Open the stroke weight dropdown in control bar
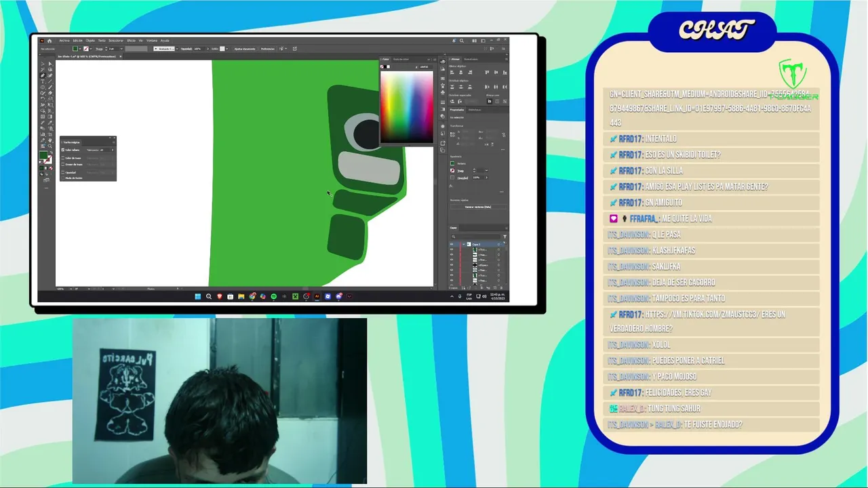 click(121, 49)
